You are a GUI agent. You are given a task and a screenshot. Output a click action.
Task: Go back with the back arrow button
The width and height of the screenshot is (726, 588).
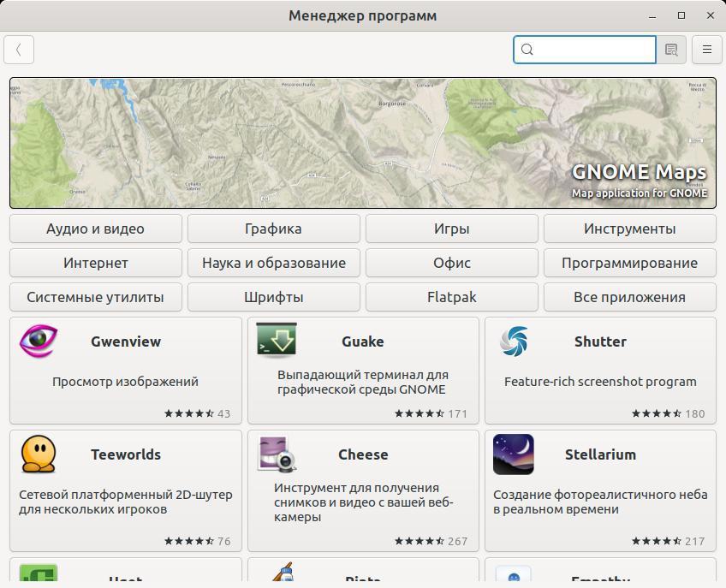click(x=19, y=50)
